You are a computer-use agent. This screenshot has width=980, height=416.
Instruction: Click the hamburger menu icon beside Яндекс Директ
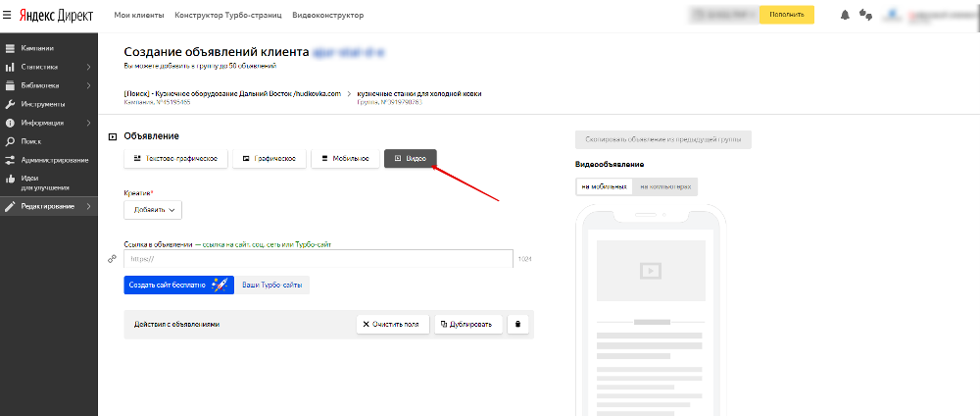pos(9,16)
